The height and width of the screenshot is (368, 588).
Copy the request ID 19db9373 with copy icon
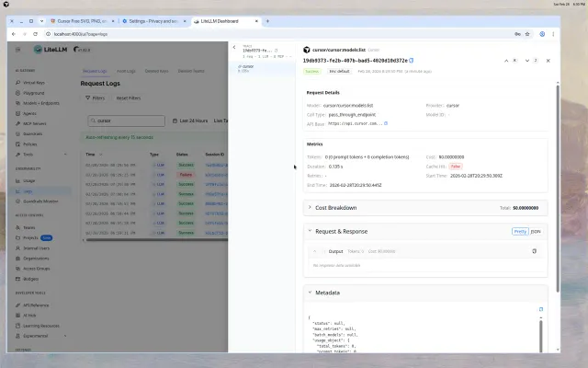pyautogui.click(x=412, y=61)
